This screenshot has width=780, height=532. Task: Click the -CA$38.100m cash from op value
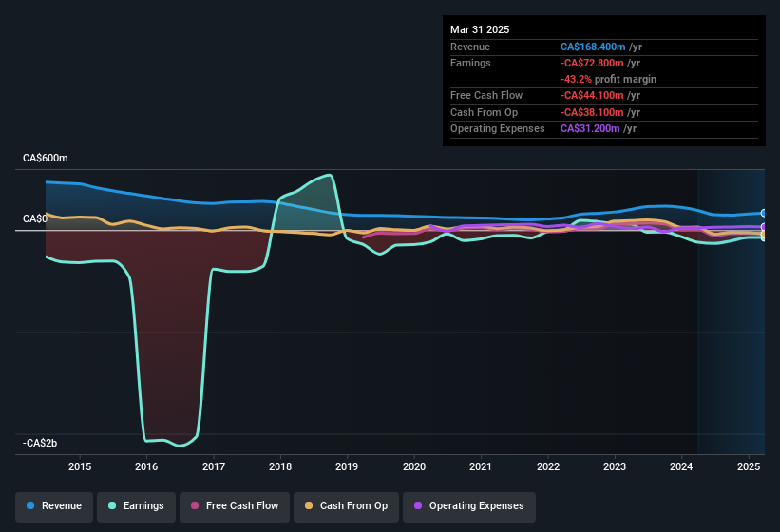[x=592, y=112]
